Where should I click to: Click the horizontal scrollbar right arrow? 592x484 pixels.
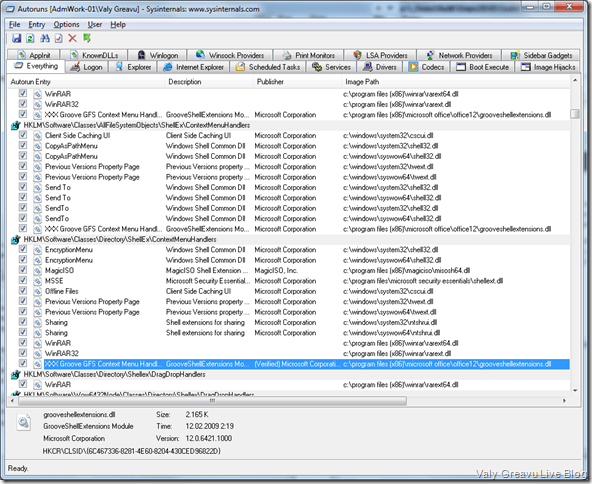564,401
